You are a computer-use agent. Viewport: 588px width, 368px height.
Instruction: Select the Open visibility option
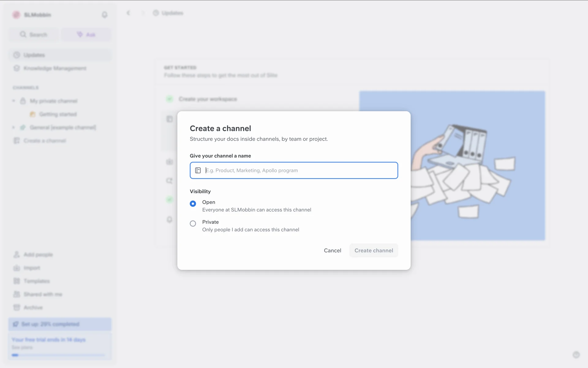point(193,204)
